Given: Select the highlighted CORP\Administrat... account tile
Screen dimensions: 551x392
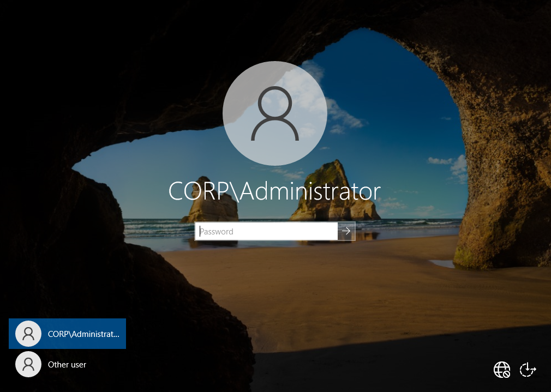Looking at the screenshot, I should tap(67, 334).
